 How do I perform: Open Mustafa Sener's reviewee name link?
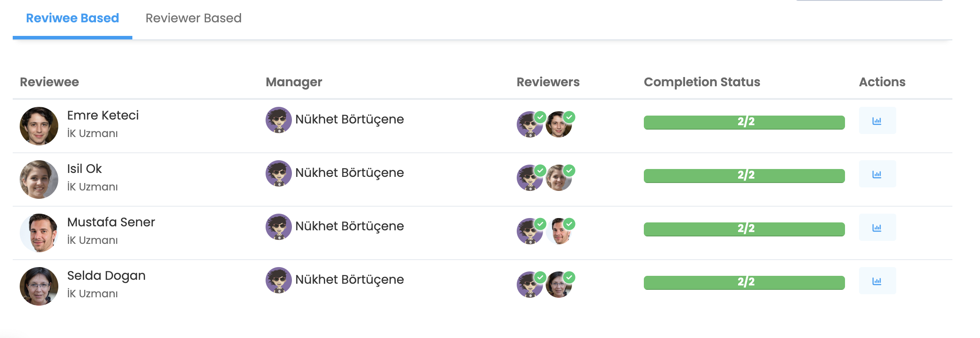(111, 222)
